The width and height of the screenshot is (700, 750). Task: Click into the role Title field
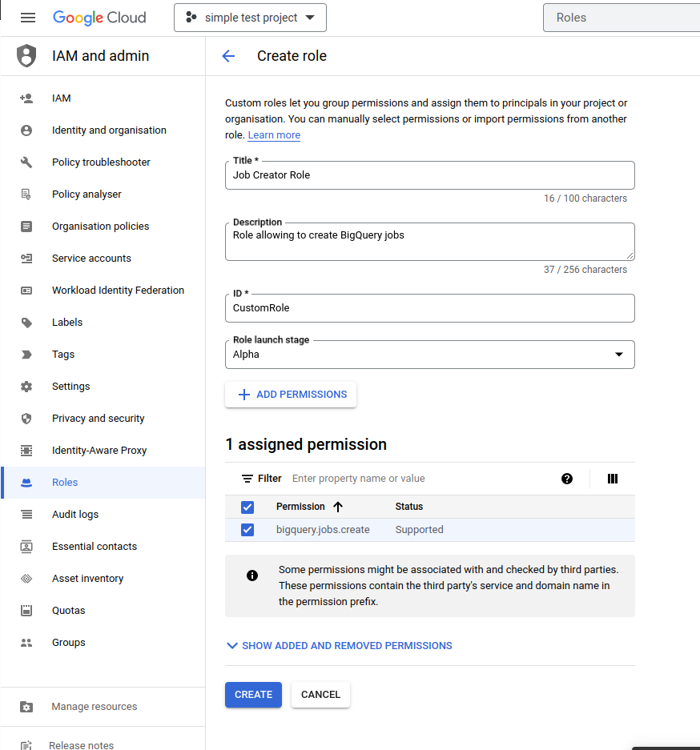coord(429,175)
